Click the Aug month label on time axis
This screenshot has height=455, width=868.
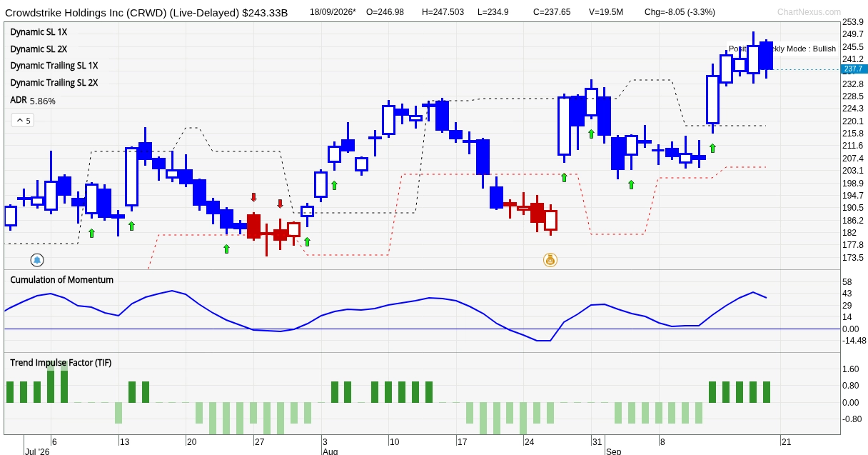click(330, 451)
